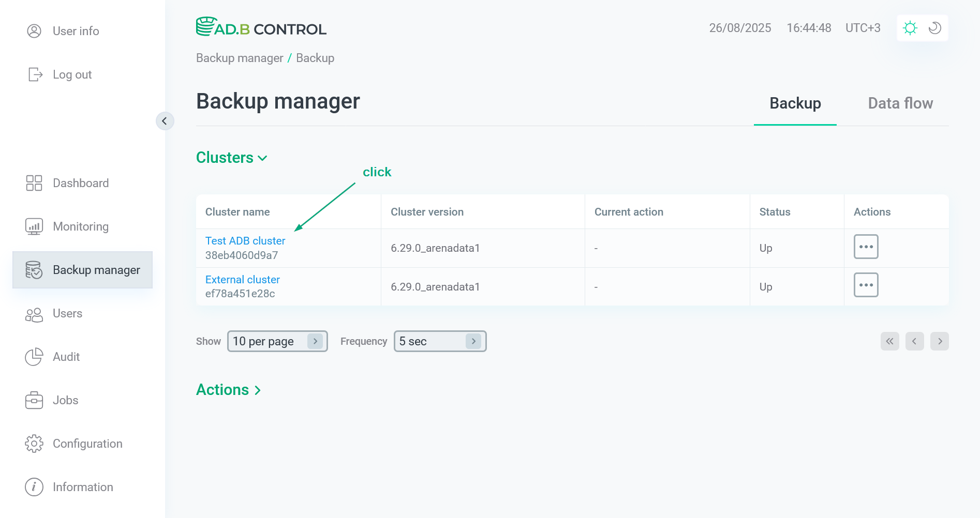Switch to the Data flow tab
Image resolution: width=980 pixels, height=518 pixels.
point(900,103)
